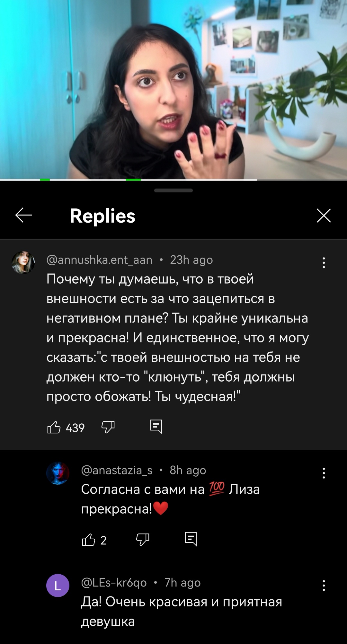The width and height of the screenshot is (347, 644).
Task: Like the annushka.ent_aan comment
Action: (54, 427)
